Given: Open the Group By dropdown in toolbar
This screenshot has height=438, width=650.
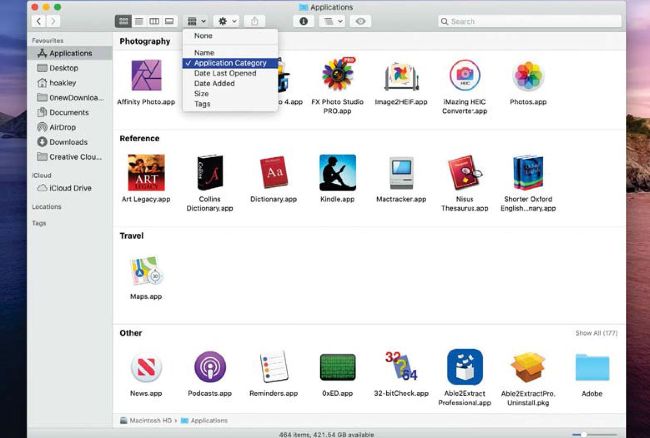Looking at the screenshot, I should click(196, 21).
